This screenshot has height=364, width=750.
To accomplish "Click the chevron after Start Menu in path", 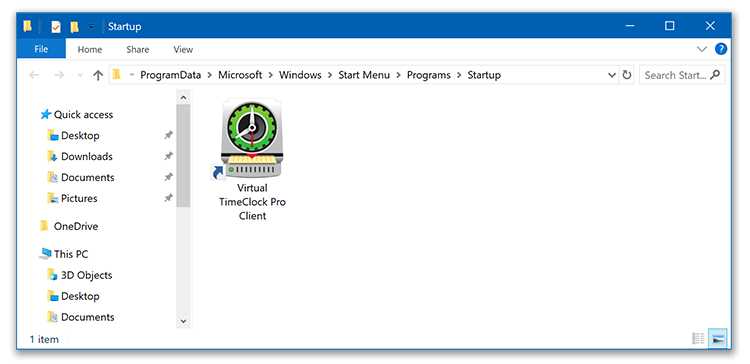I will (x=398, y=76).
